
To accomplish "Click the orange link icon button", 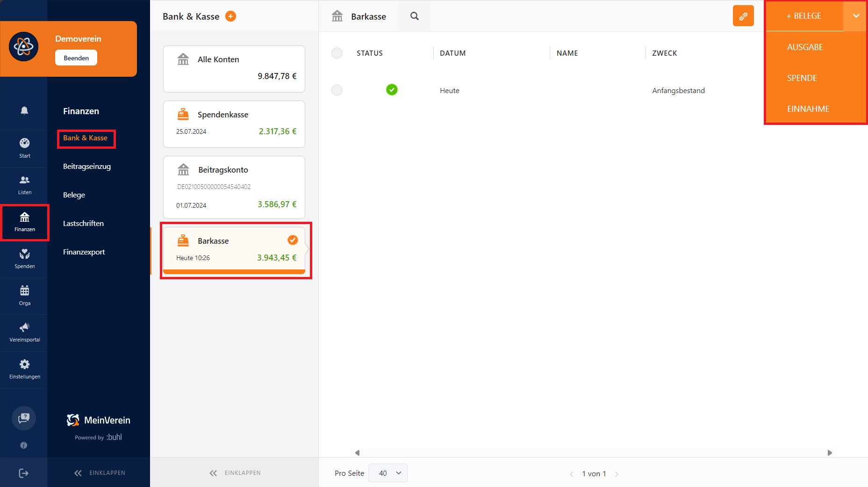I will tap(743, 16).
